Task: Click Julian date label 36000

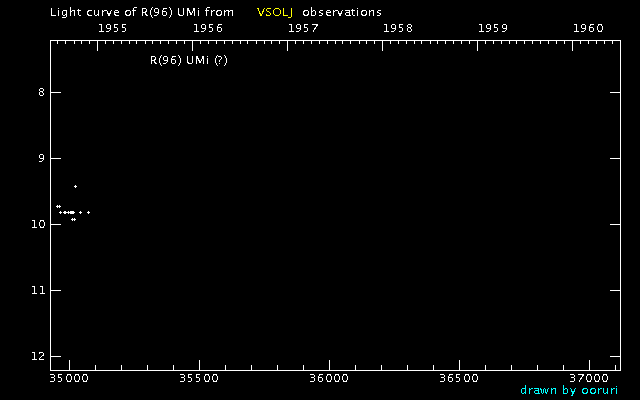Action: (329, 378)
